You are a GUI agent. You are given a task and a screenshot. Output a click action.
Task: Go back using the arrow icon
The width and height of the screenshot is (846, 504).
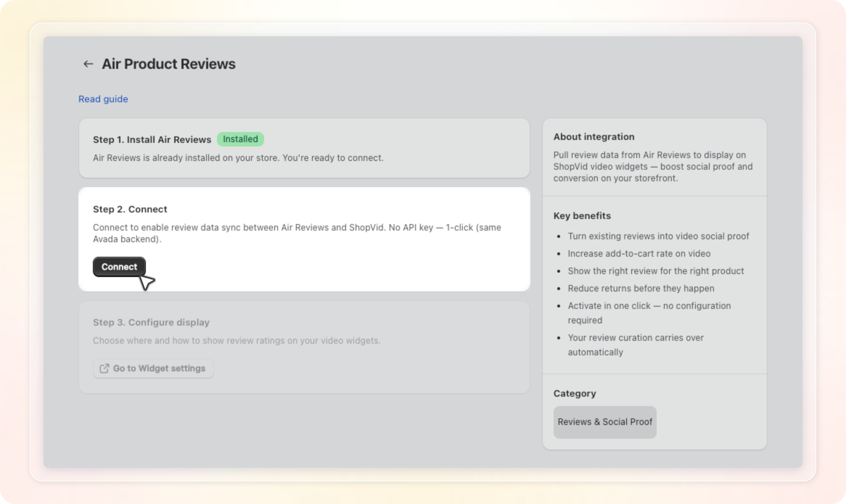pos(88,64)
